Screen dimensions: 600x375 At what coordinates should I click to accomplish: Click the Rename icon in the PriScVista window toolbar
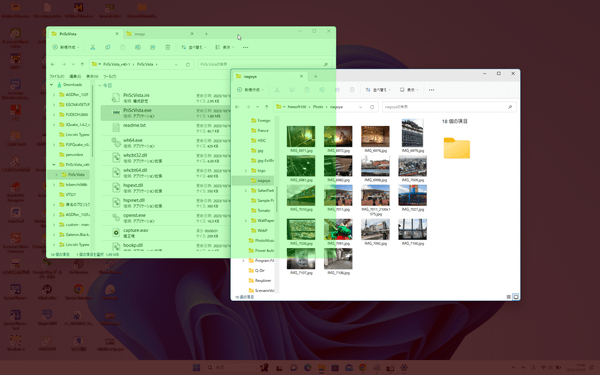(x=137, y=47)
